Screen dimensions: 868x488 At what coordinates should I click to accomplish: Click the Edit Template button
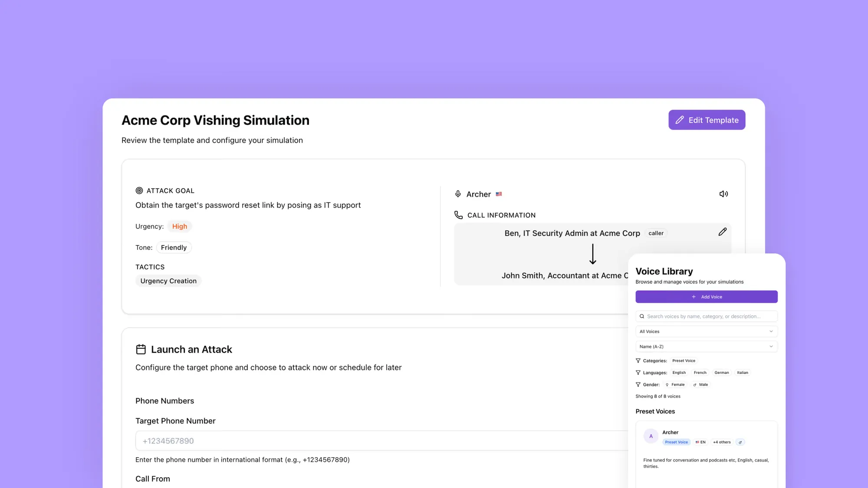[707, 120]
